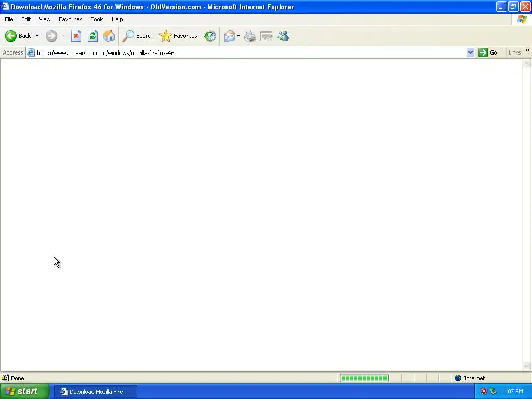
Task: Click the scrollbar down arrow
Action: (x=527, y=366)
